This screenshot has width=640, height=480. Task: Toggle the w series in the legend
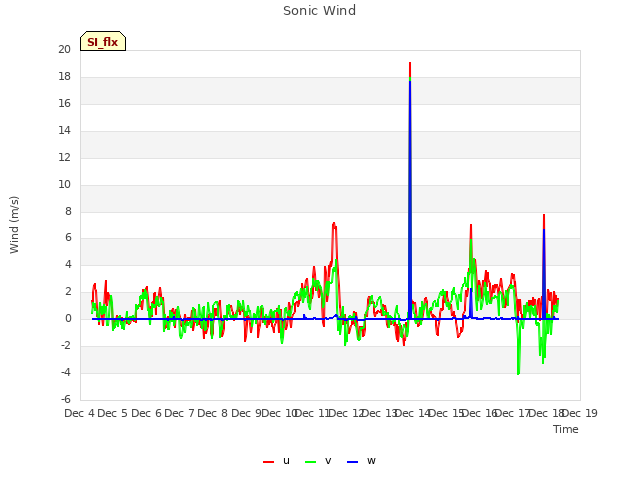[361, 461]
